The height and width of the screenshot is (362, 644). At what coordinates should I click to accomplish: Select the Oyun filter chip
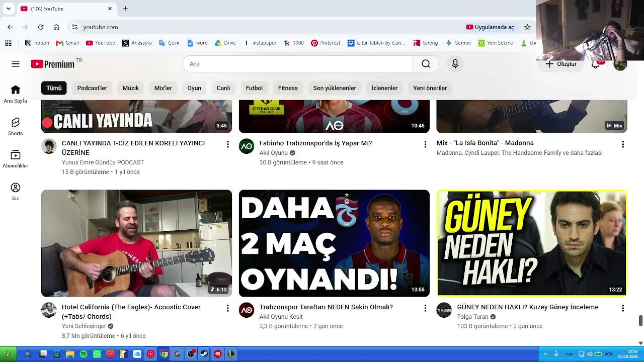click(x=194, y=88)
